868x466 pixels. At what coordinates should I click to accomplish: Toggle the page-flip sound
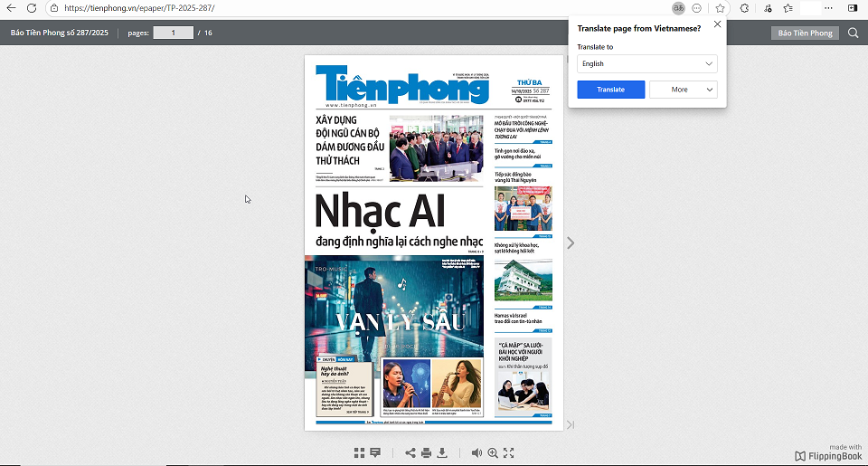[x=476, y=452]
